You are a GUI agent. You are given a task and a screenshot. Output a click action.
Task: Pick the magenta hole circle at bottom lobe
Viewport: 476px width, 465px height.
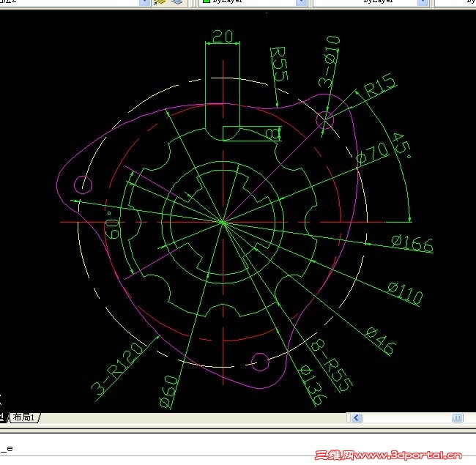[x=260, y=362]
